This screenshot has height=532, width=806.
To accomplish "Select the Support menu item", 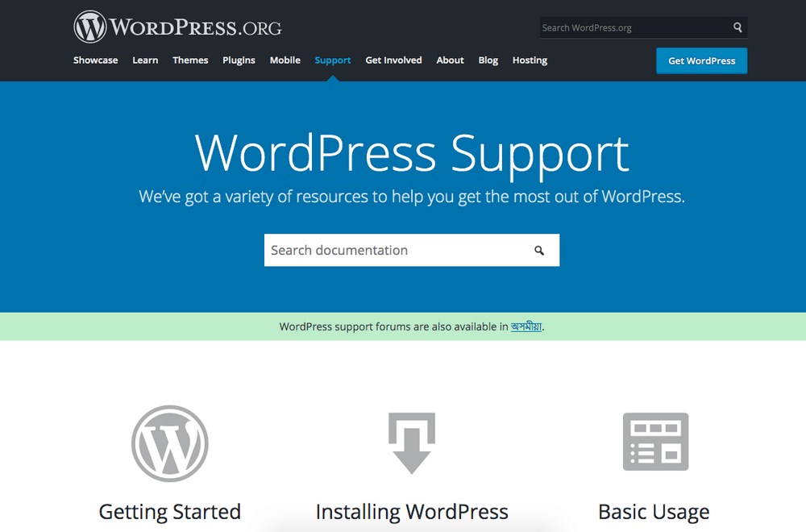I will pos(333,60).
